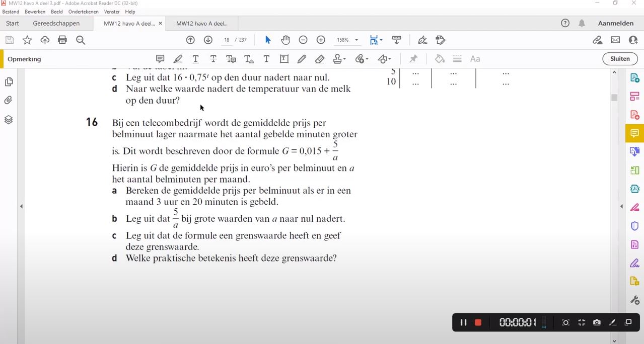
Task: Open the notifications bell
Action: [x=582, y=23]
